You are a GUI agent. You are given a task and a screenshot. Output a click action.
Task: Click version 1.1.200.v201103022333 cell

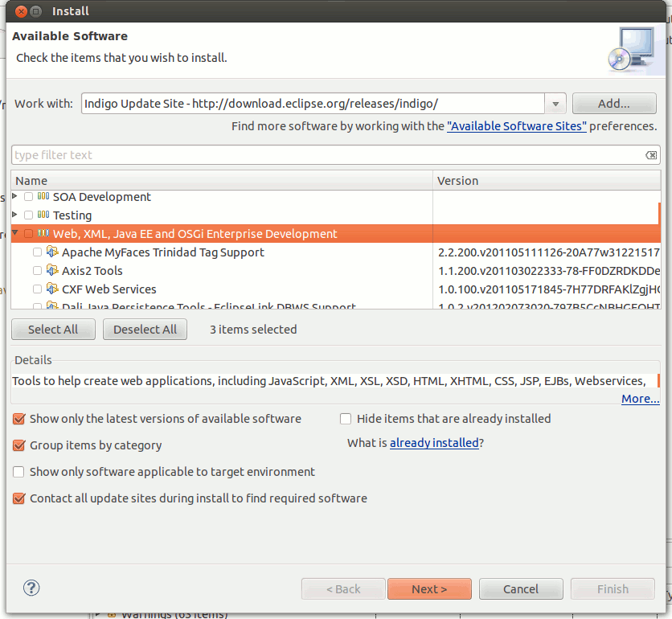coord(549,271)
